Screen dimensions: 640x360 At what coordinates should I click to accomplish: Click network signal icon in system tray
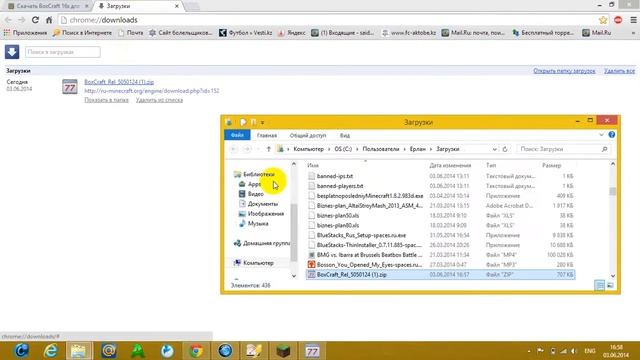(x=564, y=351)
